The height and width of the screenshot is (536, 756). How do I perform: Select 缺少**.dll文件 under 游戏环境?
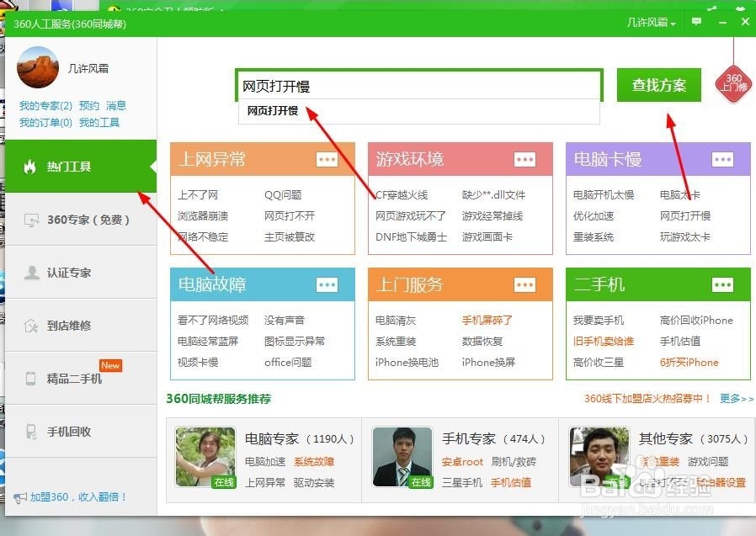(x=493, y=194)
